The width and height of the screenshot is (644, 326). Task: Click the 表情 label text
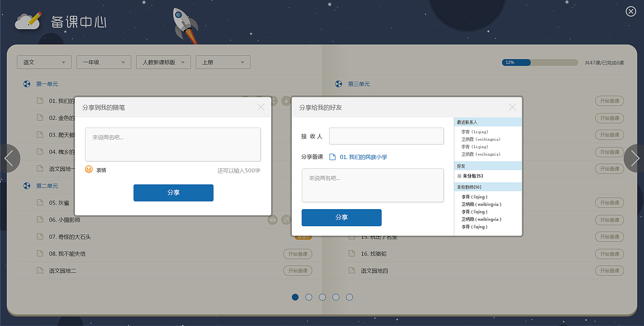pos(101,170)
